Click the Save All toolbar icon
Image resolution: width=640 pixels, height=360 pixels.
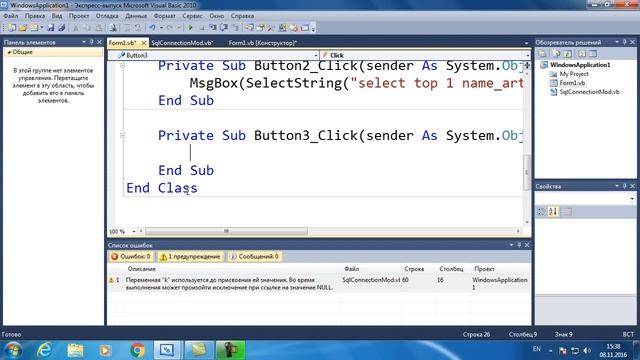[x=62, y=28]
